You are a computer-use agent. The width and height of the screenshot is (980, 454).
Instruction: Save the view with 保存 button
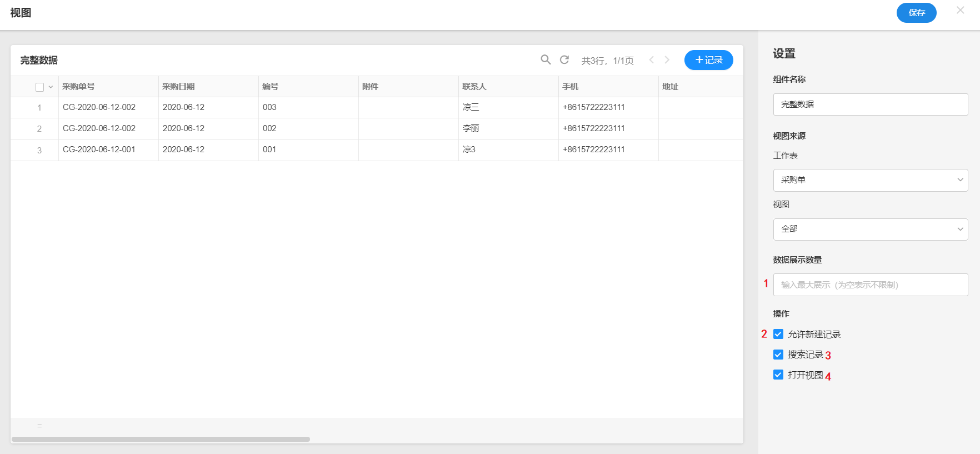(x=916, y=13)
